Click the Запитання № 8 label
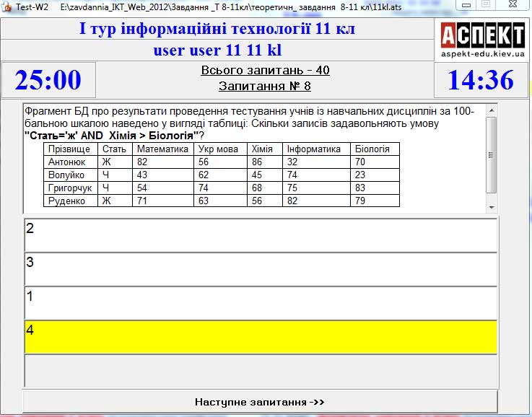The height and width of the screenshot is (417, 532). pyautogui.click(x=265, y=87)
